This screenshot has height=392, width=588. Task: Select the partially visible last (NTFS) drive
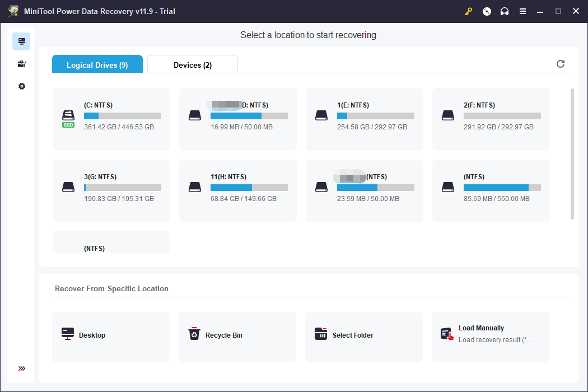(x=111, y=242)
